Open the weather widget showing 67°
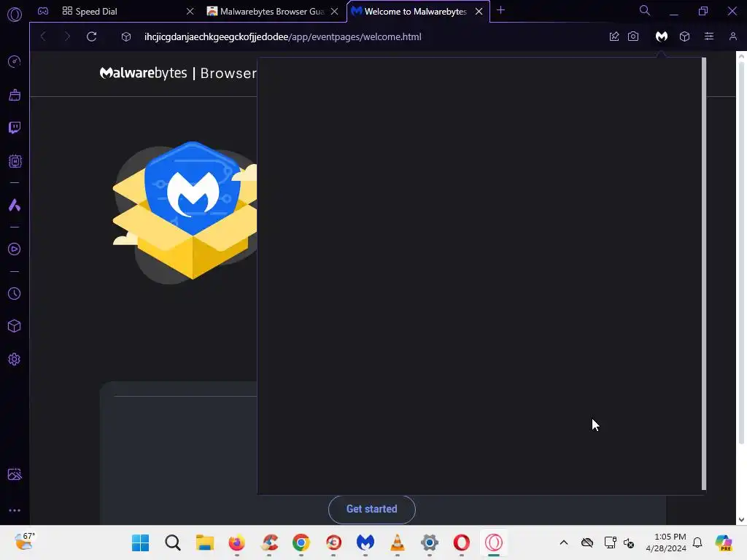 pyautogui.click(x=24, y=542)
